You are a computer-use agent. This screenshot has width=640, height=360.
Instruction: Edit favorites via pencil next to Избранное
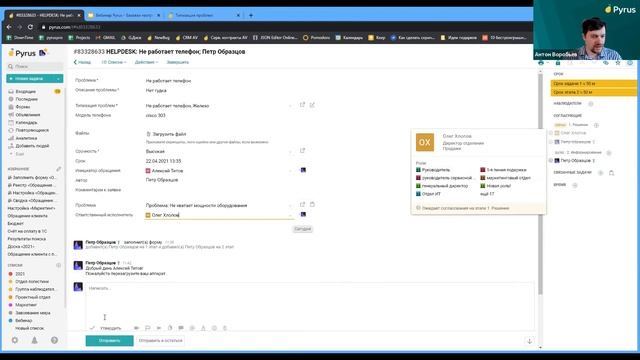pos(59,169)
